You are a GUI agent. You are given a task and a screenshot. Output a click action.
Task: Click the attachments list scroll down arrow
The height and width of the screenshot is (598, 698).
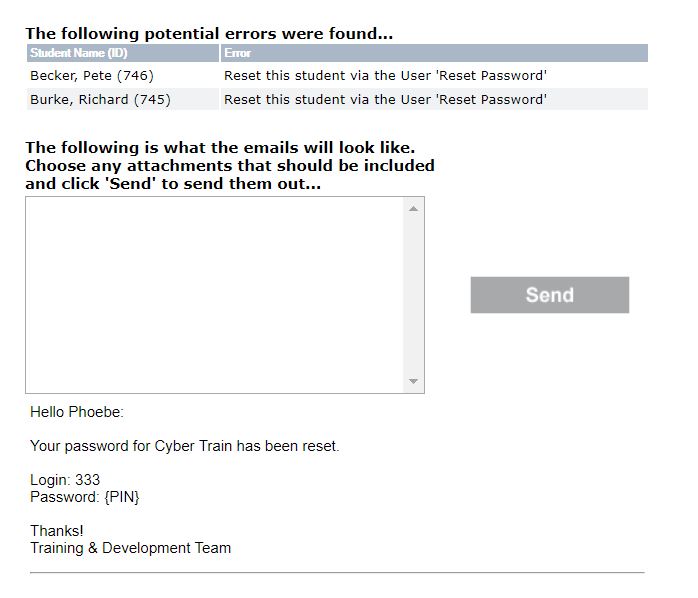(414, 381)
